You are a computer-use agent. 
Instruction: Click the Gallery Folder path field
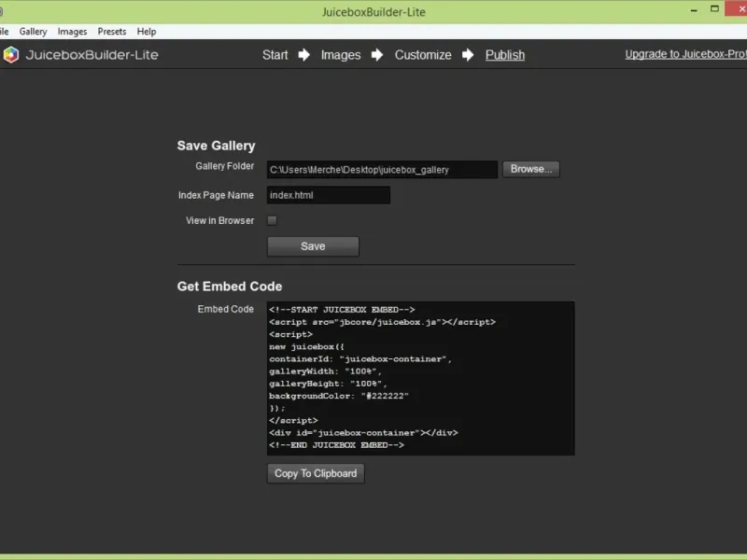(382, 170)
